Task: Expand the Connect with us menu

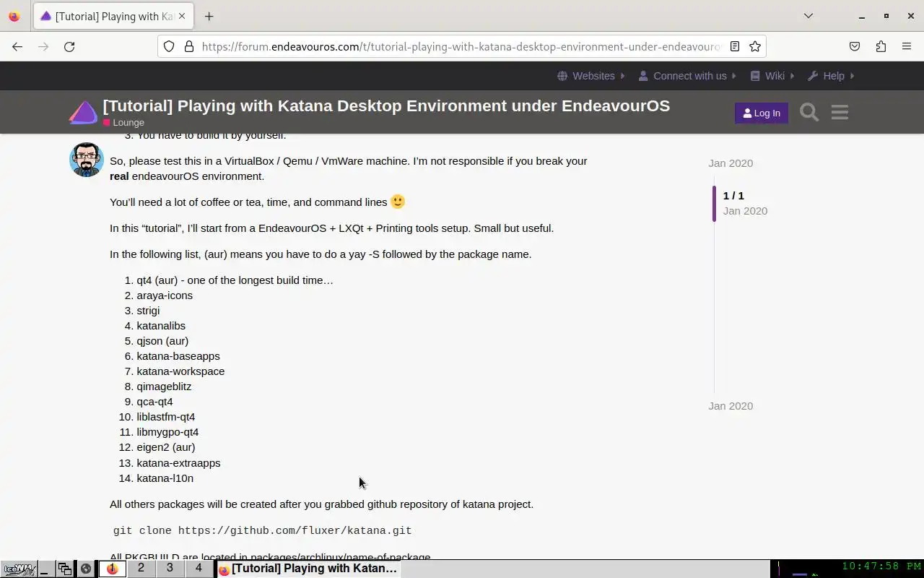Action: [688, 76]
